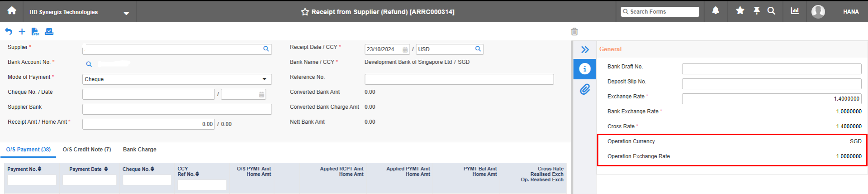
Task: Click the Nett Bank Amt label
Action: tap(307, 122)
